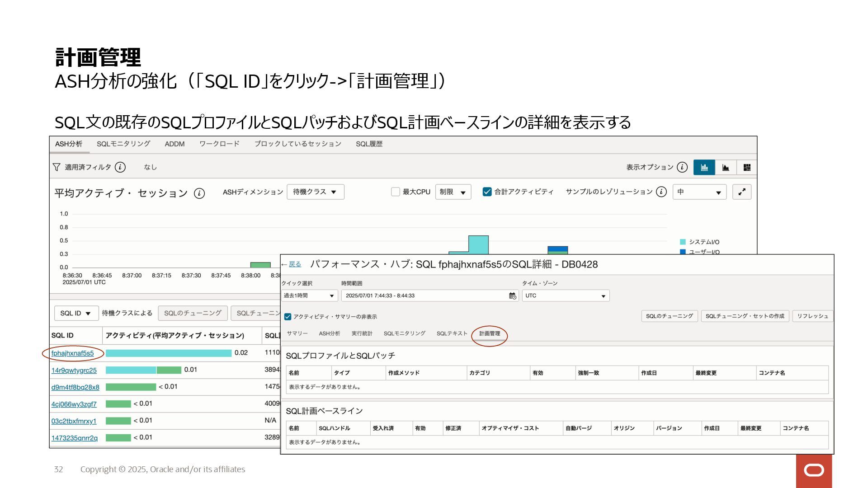Switch to the SQLモニタリング top tab
868x488 pixels.
click(x=123, y=144)
